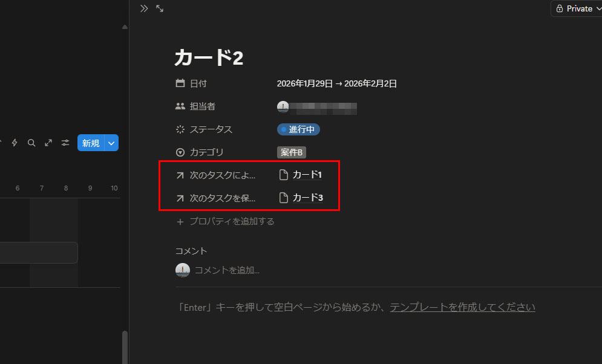
Task: Edit the date range 2026年1月29日 → 2026年2月2日
Action: pos(336,83)
